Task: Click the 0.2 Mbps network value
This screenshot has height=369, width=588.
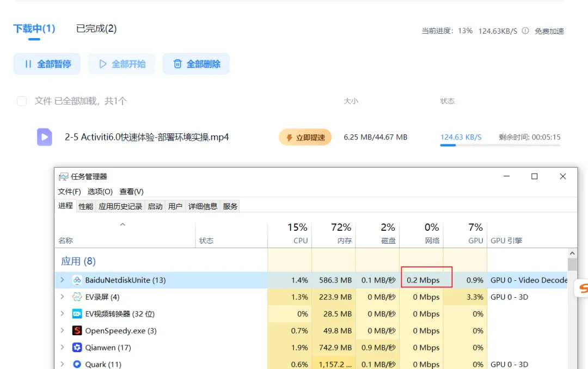Action: coord(423,280)
